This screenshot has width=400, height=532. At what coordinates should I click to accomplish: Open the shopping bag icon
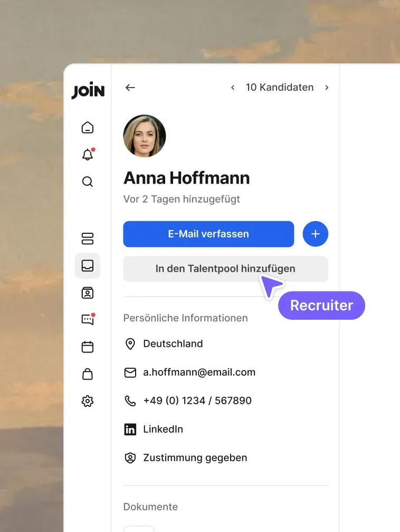[88, 374]
